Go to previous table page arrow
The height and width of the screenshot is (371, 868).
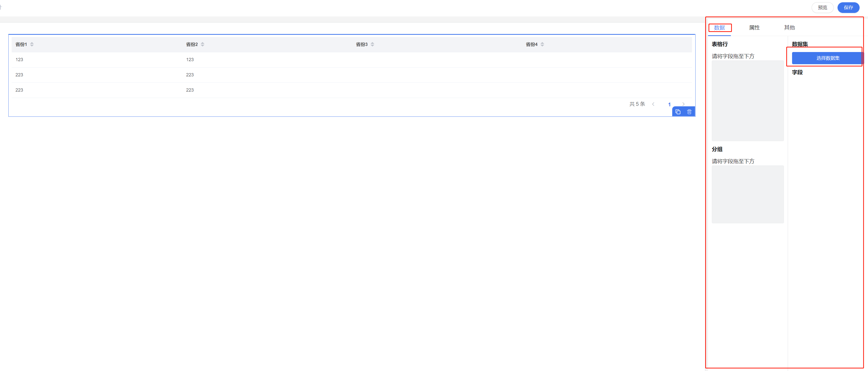point(653,104)
